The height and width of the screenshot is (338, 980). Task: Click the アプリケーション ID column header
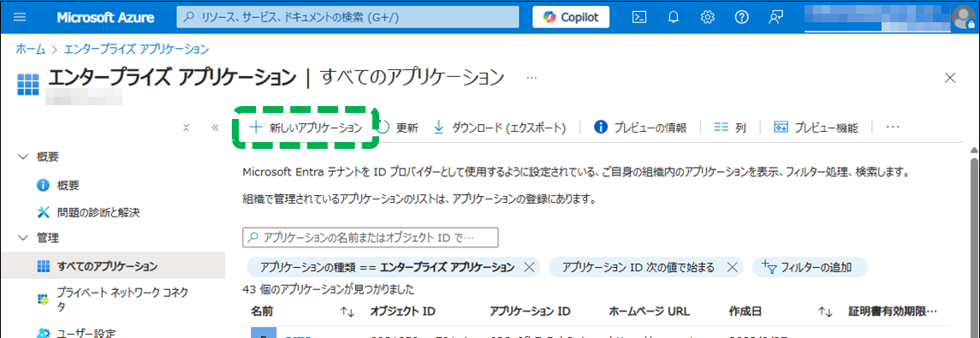530,311
